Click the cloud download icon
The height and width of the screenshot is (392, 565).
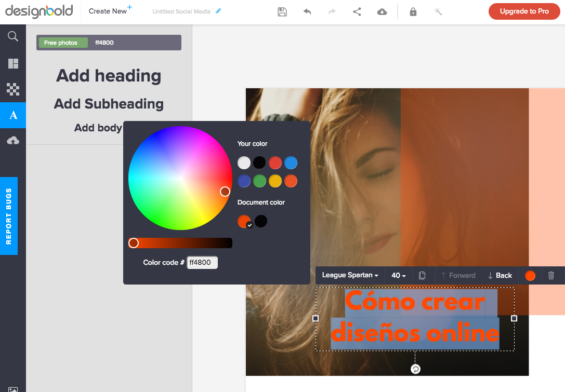(382, 11)
